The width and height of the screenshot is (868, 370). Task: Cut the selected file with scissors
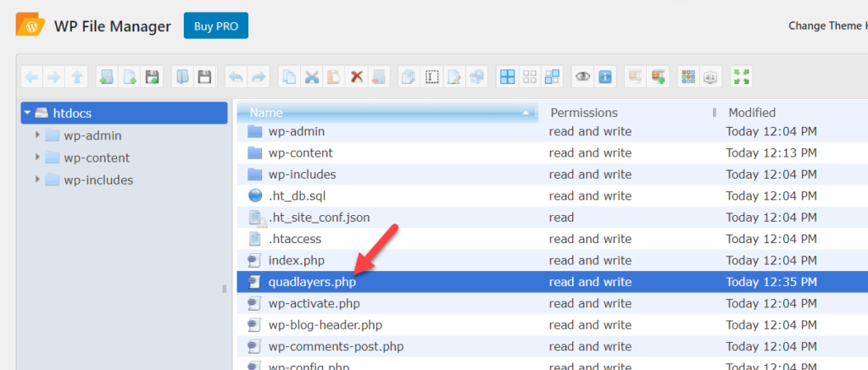pos(312,77)
